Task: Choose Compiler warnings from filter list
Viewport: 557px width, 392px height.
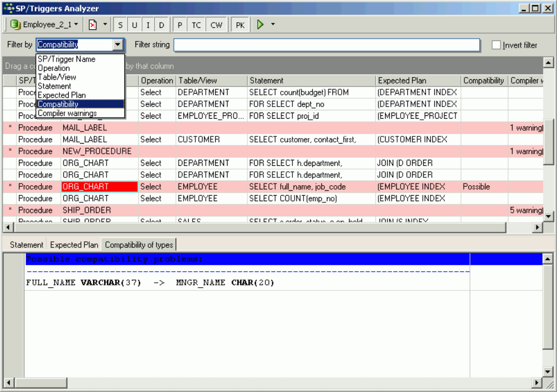Action: pos(67,113)
